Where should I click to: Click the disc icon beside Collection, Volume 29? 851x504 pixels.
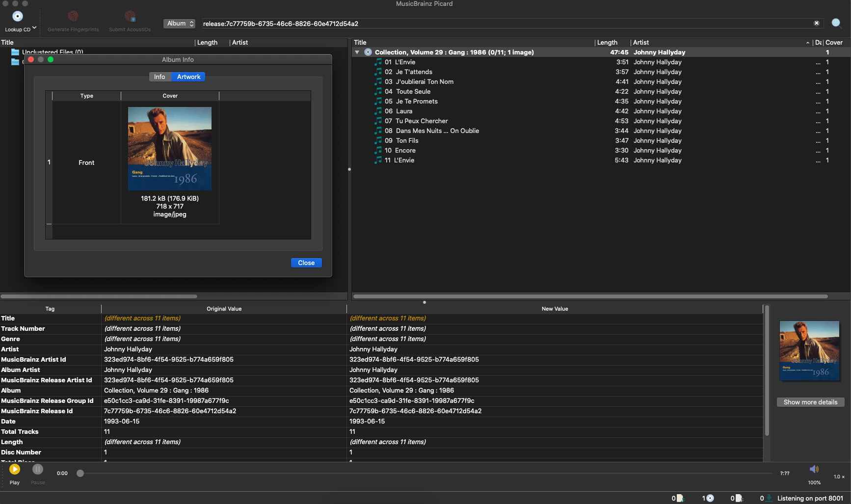(368, 52)
